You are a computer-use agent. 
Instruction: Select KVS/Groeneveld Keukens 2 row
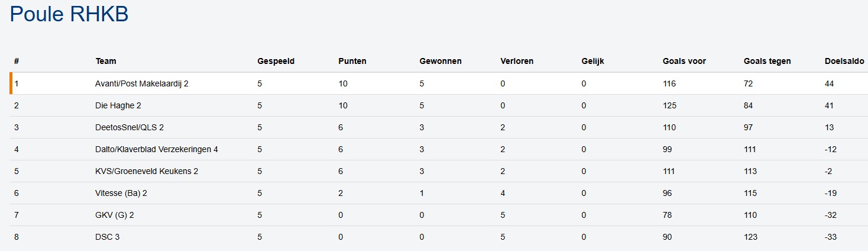tap(146, 171)
